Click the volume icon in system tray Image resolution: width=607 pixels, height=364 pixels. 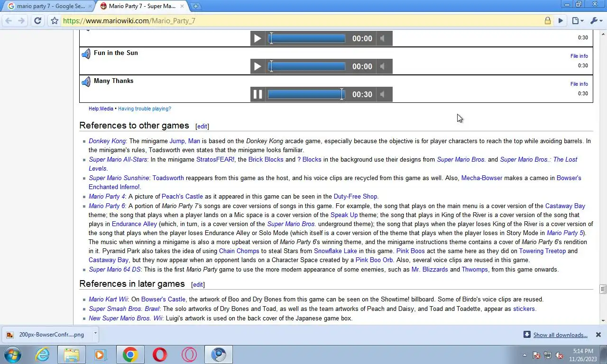point(559,355)
